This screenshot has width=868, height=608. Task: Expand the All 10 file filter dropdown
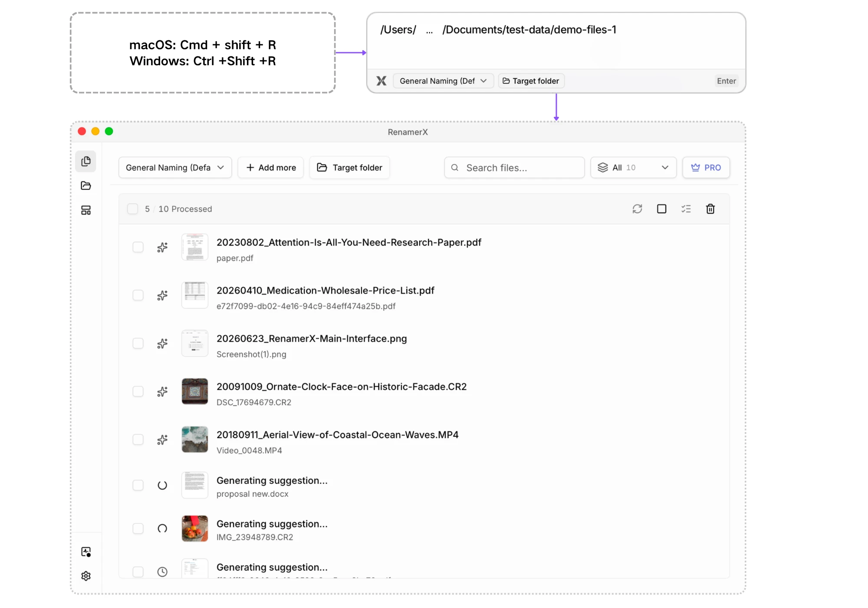pos(633,168)
